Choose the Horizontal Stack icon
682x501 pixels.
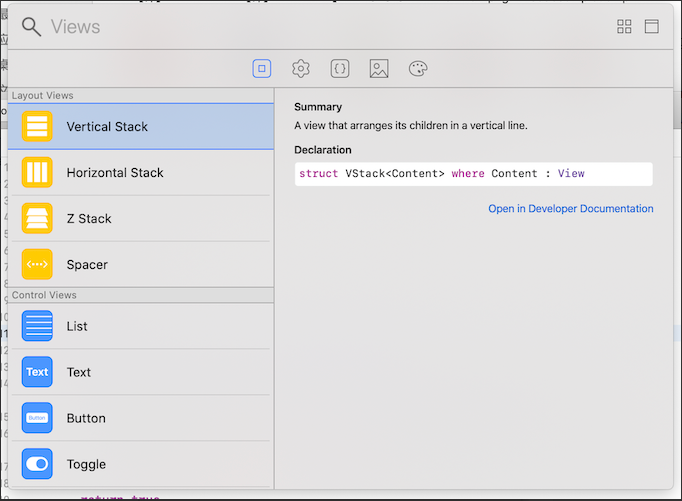click(37, 173)
